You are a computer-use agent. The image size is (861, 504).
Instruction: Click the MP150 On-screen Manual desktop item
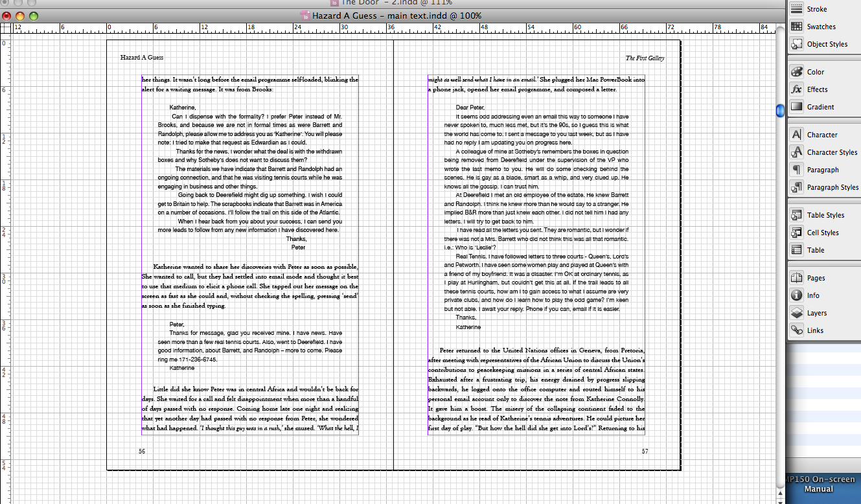tap(819, 485)
